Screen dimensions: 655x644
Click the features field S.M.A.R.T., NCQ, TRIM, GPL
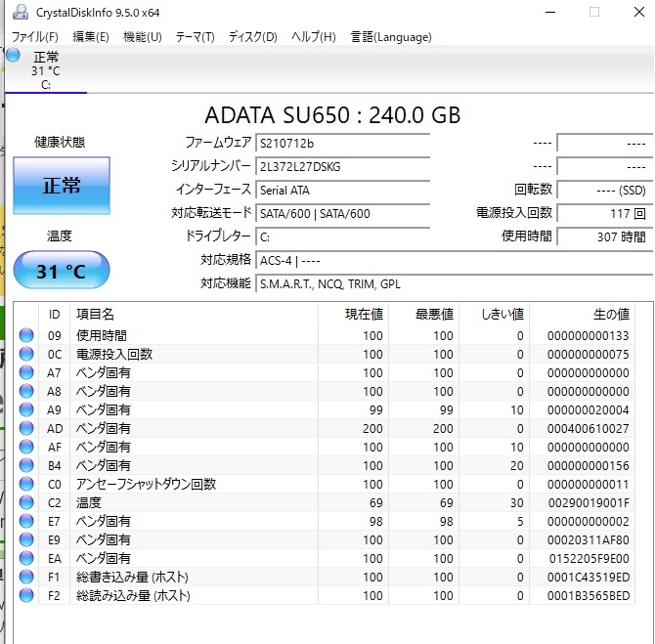tap(455, 284)
